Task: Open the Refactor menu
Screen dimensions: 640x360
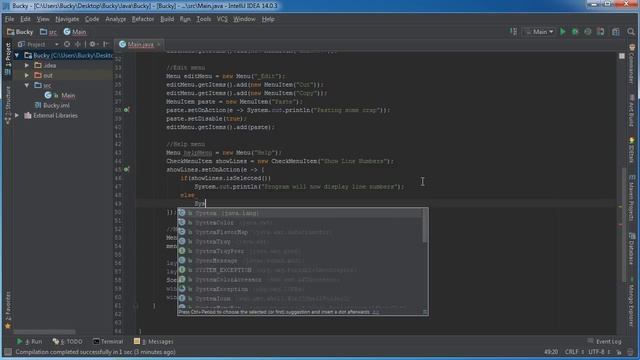Action: pyautogui.click(x=143, y=19)
